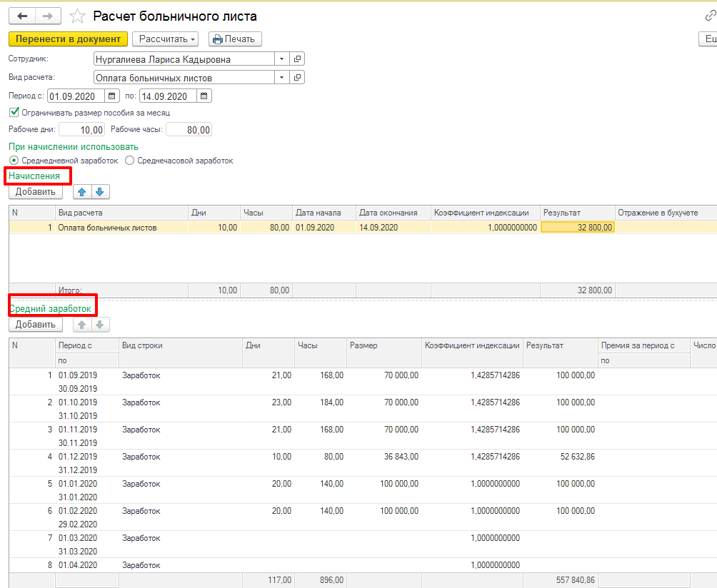Open calendar for period end date
The height and width of the screenshot is (588, 717).
tap(204, 96)
